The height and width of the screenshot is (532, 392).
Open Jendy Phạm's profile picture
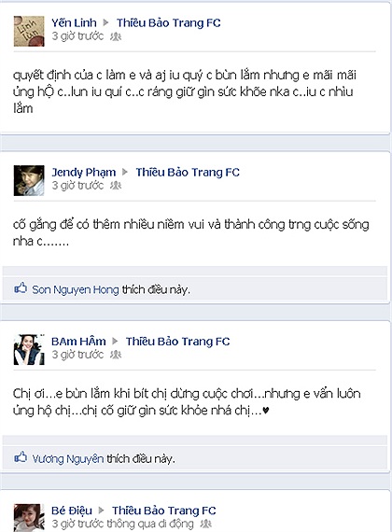tap(29, 180)
